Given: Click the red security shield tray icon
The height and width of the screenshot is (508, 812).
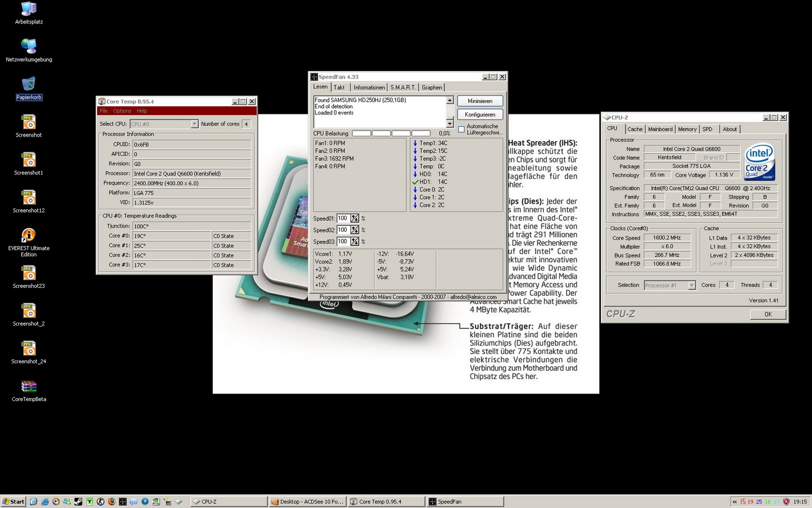Looking at the screenshot, I should pos(786,502).
